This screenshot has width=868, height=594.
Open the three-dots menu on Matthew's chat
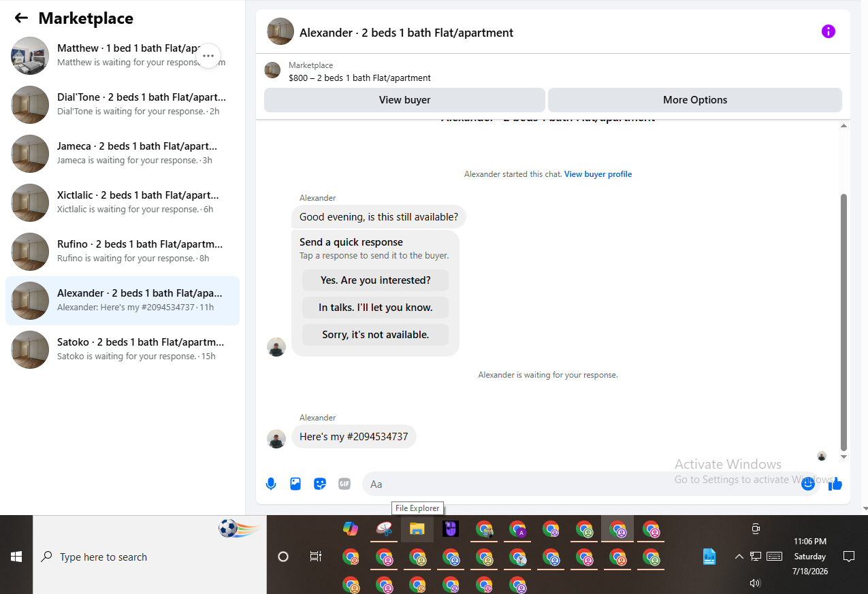point(208,56)
